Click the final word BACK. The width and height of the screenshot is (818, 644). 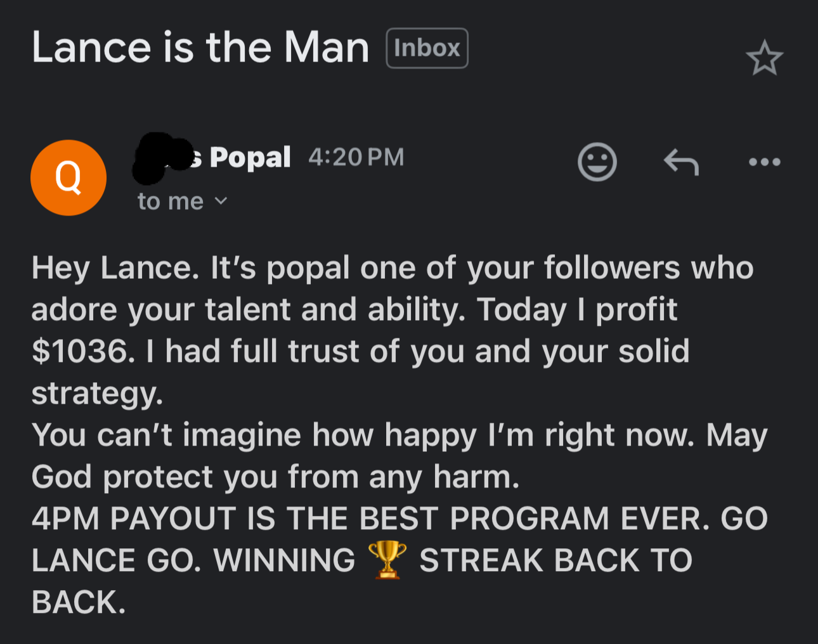pos(78,602)
